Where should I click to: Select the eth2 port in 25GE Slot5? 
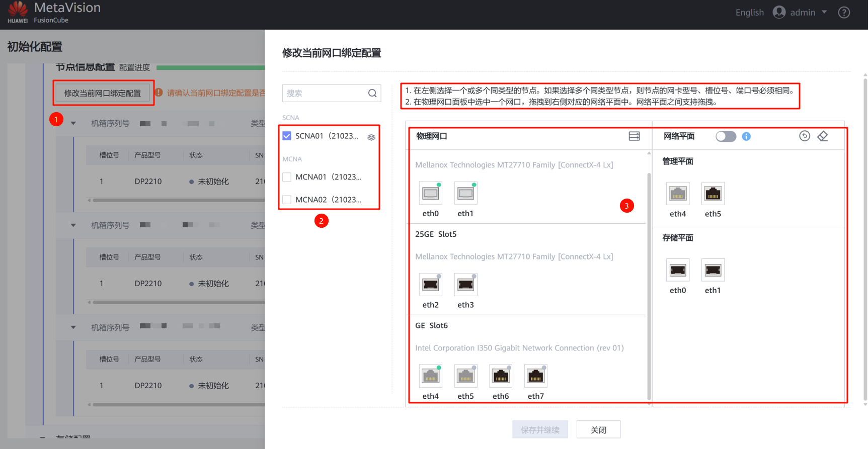pyautogui.click(x=430, y=285)
